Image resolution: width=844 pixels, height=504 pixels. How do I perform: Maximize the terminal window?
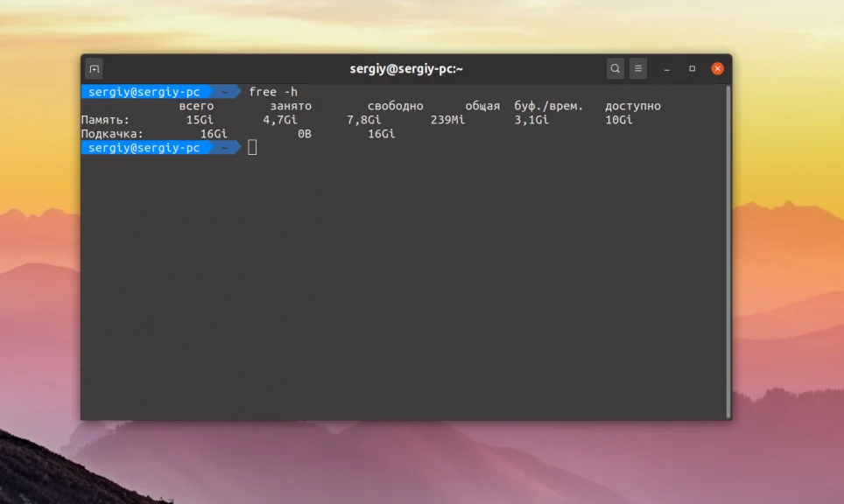pyautogui.click(x=693, y=68)
